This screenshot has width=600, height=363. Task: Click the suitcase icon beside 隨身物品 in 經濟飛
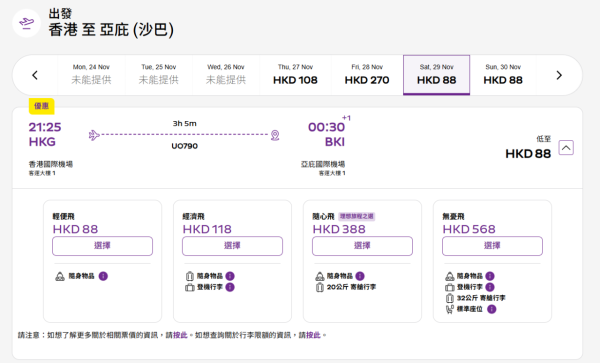[x=190, y=276]
